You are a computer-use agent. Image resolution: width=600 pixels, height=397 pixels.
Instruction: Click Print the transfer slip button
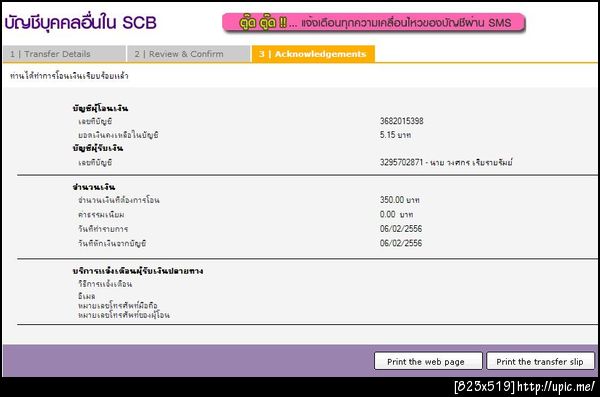click(x=540, y=361)
